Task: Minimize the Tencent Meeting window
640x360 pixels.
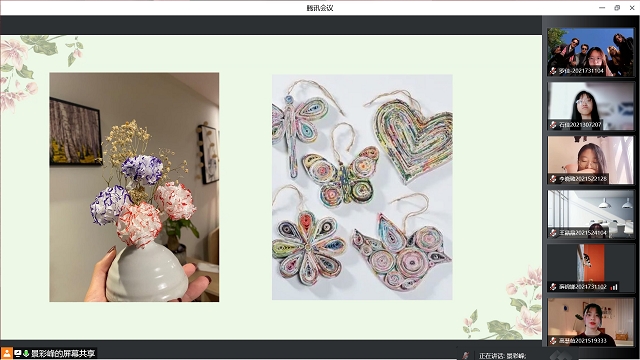Action: pos(602,8)
